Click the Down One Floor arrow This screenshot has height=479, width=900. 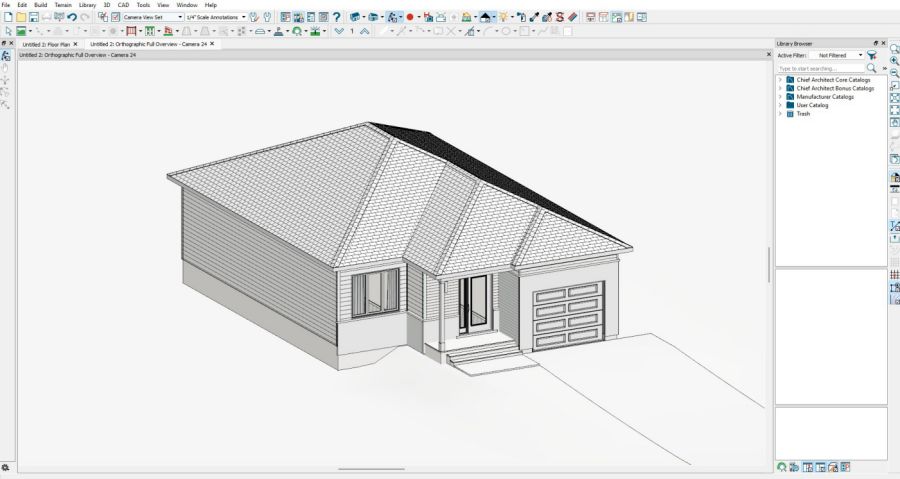pos(339,31)
